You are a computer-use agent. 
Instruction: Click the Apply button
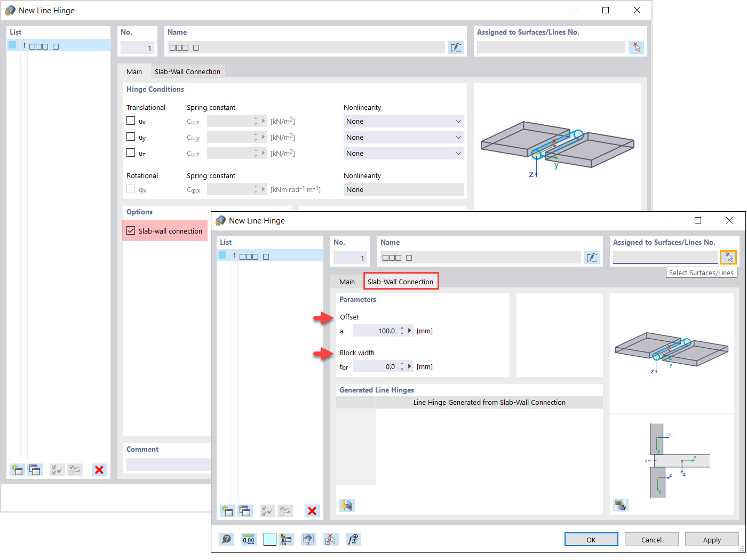coord(712,540)
